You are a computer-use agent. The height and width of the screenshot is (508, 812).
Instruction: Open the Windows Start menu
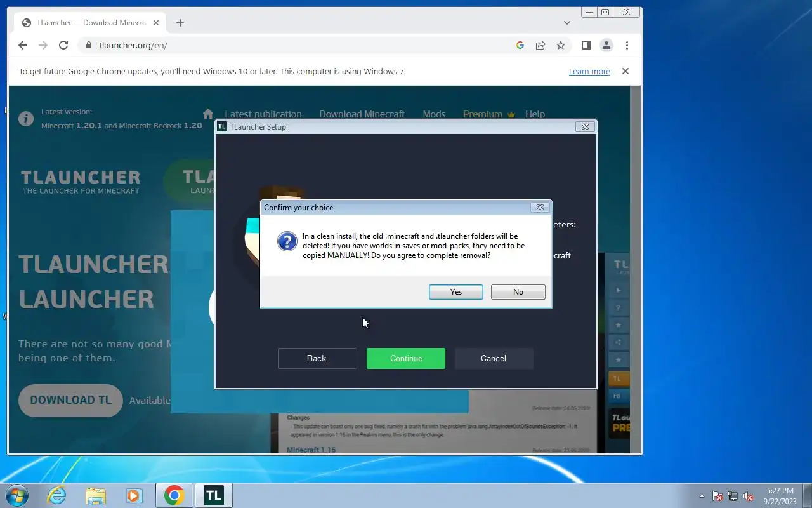pyautogui.click(x=17, y=495)
